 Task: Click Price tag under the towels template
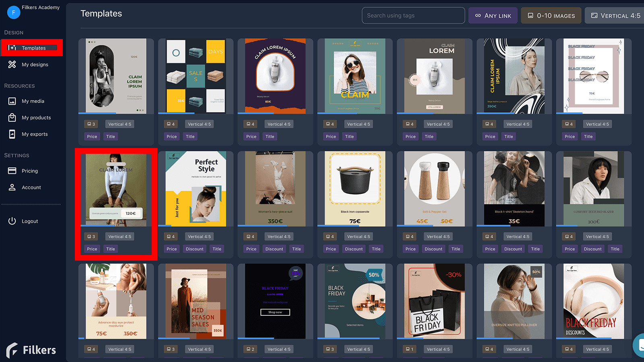171,137
